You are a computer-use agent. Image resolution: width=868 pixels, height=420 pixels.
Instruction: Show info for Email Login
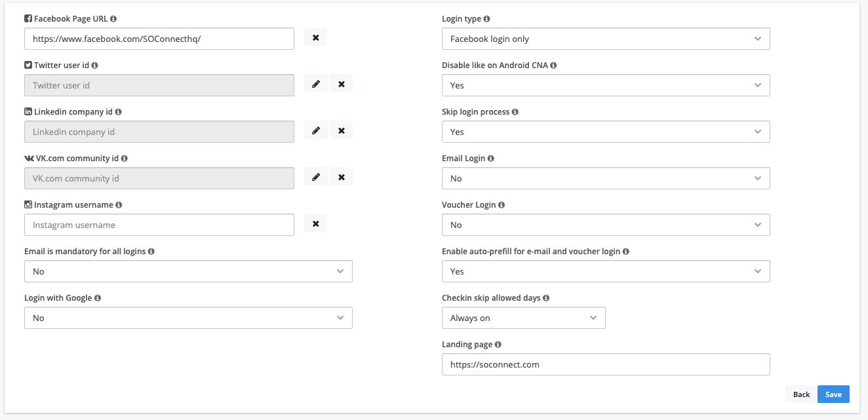(491, 159)
